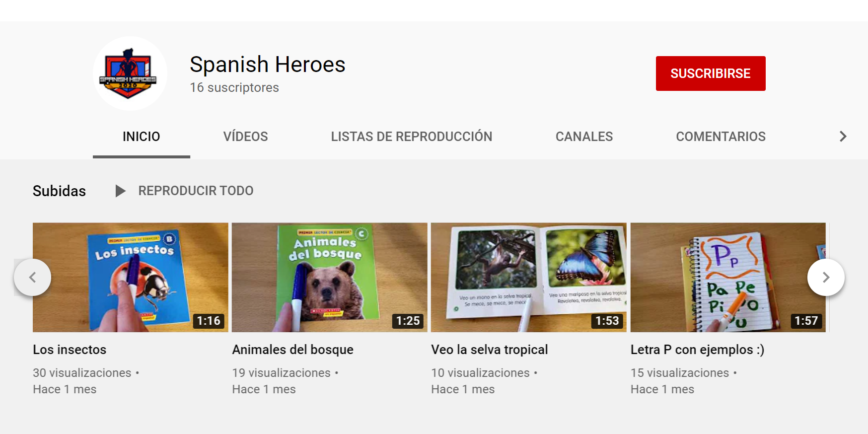Play the Animales del bosque thumbnail
Viewport: 868px width, 434px height.
[x=330, y=277]
